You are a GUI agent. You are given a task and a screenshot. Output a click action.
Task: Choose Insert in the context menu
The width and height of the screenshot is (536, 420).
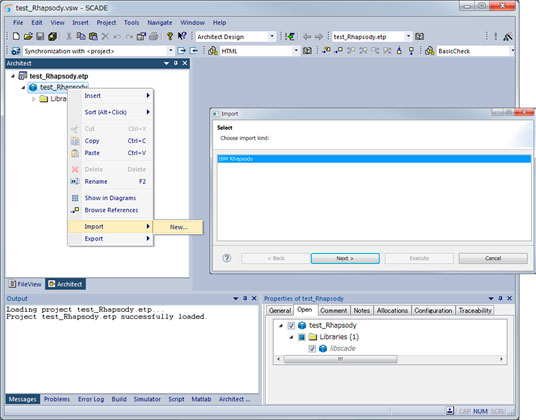pos(110,96)
